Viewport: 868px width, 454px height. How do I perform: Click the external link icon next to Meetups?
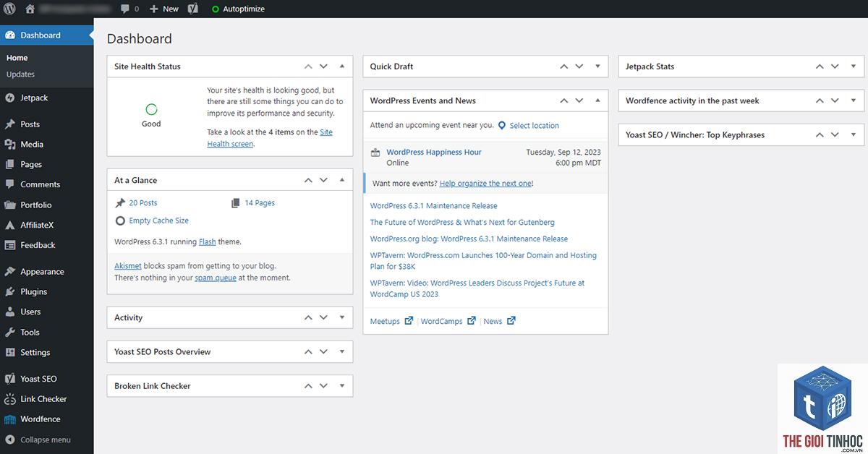[409, 321]
